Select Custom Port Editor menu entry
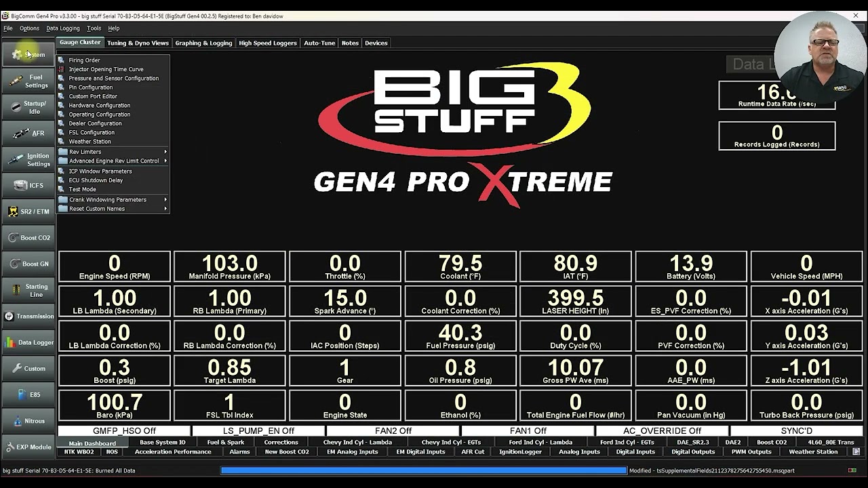 pyautogui.click(x=113, y=96)
